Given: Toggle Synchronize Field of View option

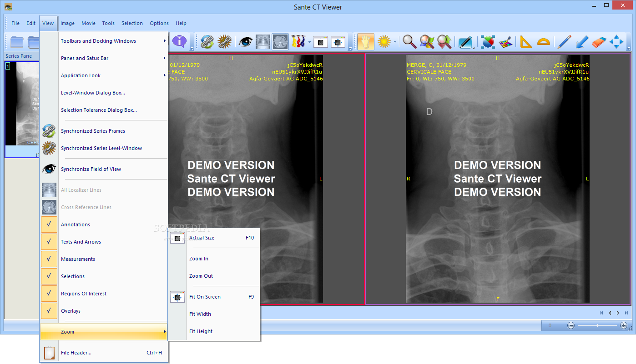Looking at the screenshot, I should (104, 169).
